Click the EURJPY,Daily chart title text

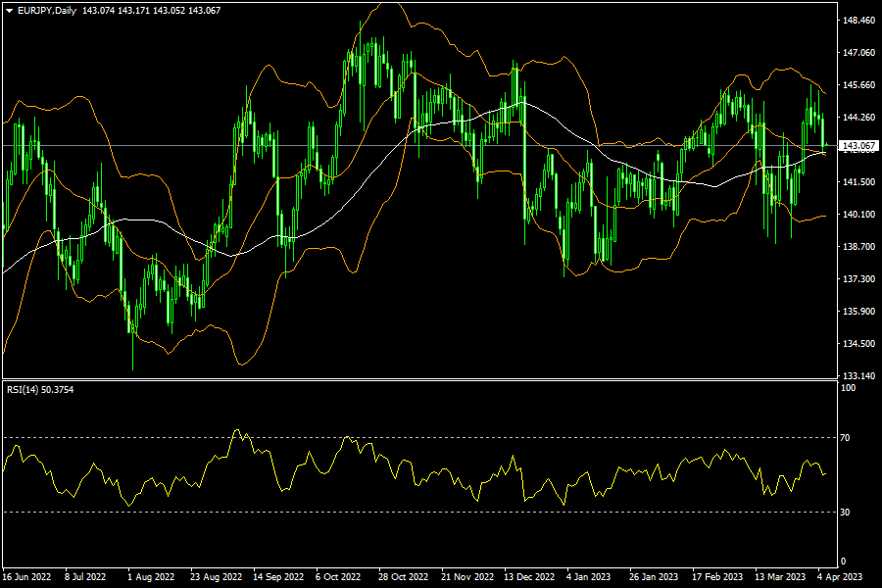[x=47, y=11]
